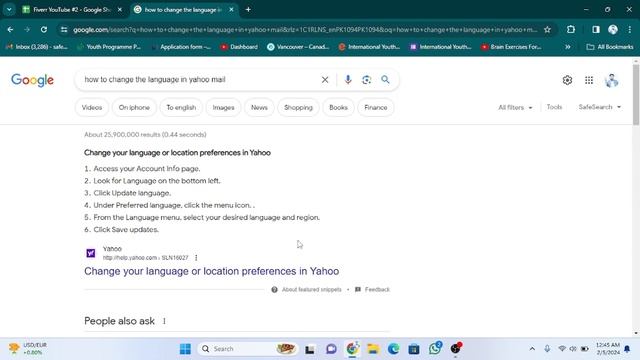
Task: Open clock and date in taskbar
Action: [x=608, y=349]
